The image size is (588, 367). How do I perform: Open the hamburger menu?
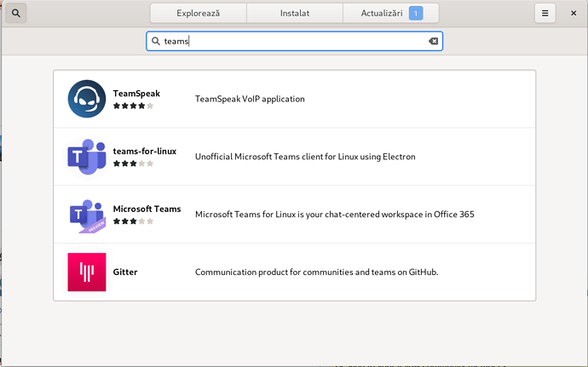(x=545, y=13)
